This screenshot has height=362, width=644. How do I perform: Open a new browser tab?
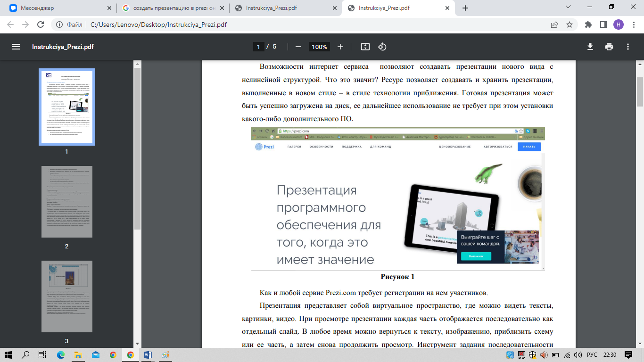pyautogui.click(x=465, y=8)
